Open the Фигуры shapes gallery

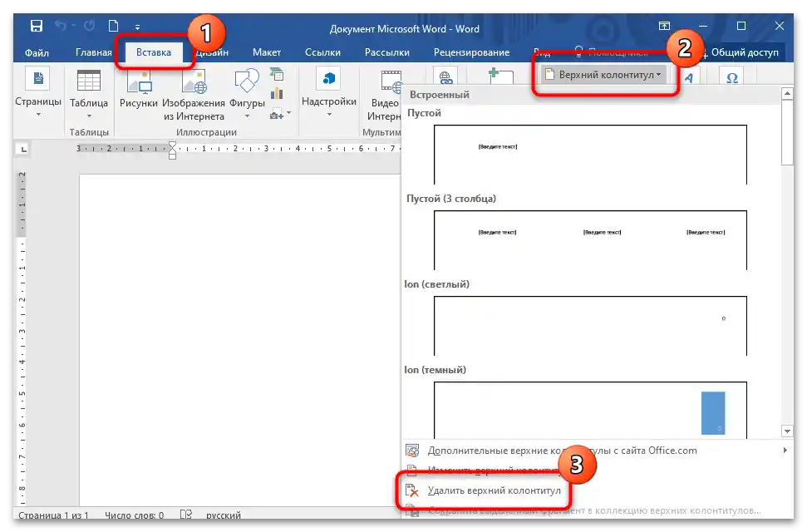coord(247,93)
